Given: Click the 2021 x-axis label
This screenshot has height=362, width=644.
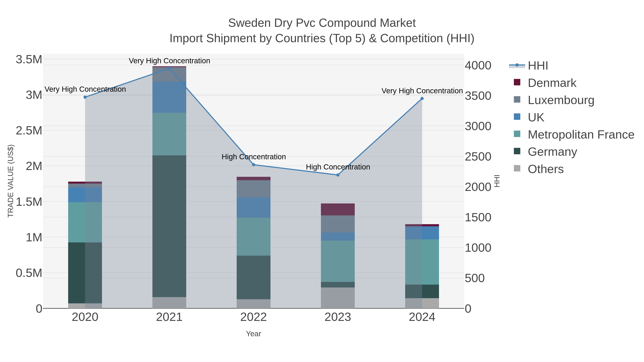Looking at the screenshot, I should pyautogui.click(x=169, y=317).
